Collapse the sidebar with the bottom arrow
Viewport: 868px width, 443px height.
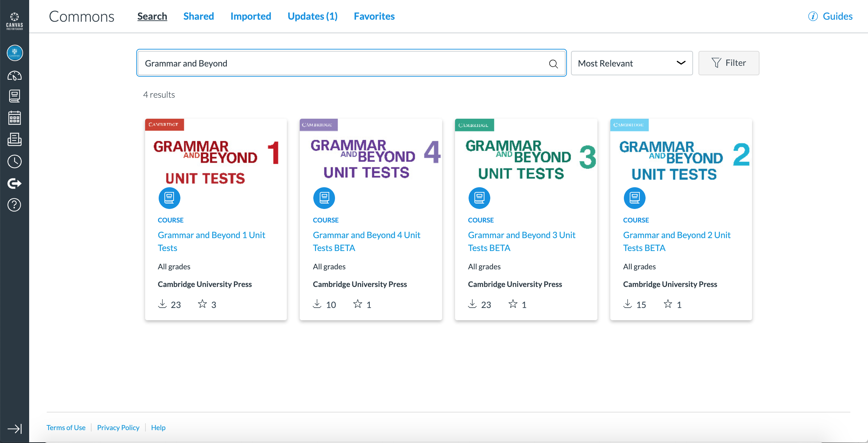tap(14, 428)
